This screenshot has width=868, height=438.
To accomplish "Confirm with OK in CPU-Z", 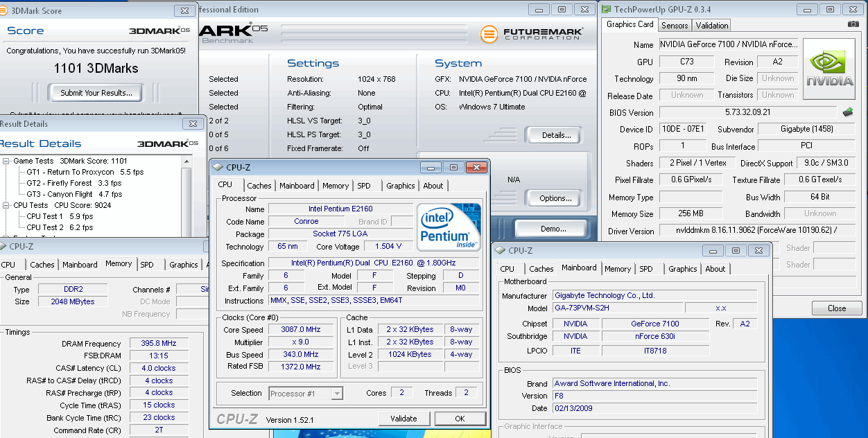I will pos(460,419).
